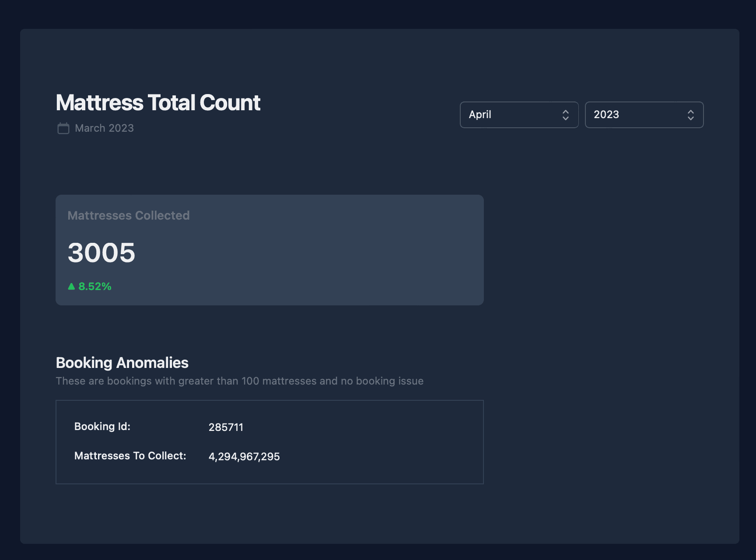
Task: Click the Booking Anomalies section heading
Action: (x=122, y=363)
